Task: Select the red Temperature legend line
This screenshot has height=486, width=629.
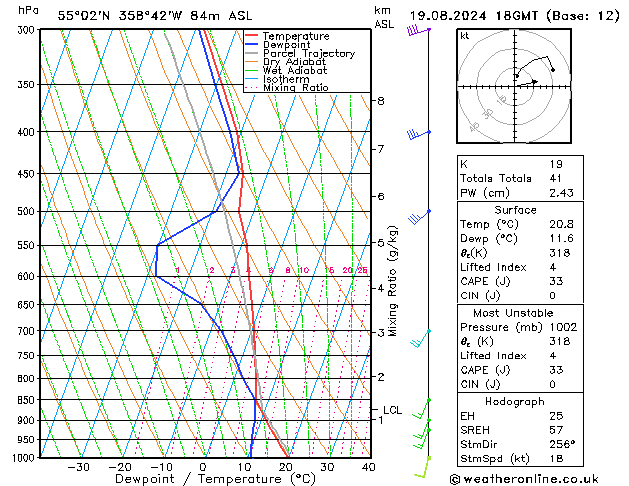Action: click(x=251, y=36)
